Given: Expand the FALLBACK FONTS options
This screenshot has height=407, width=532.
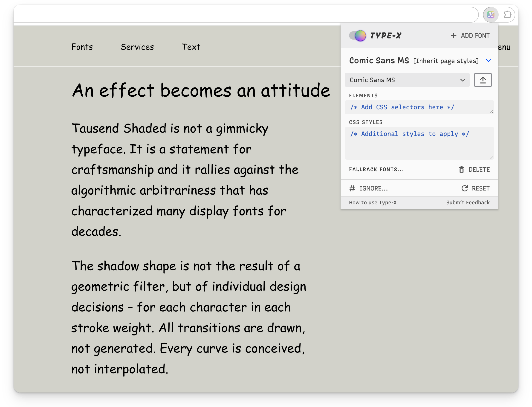Looking at the screenshot, I should coord(376,169).
